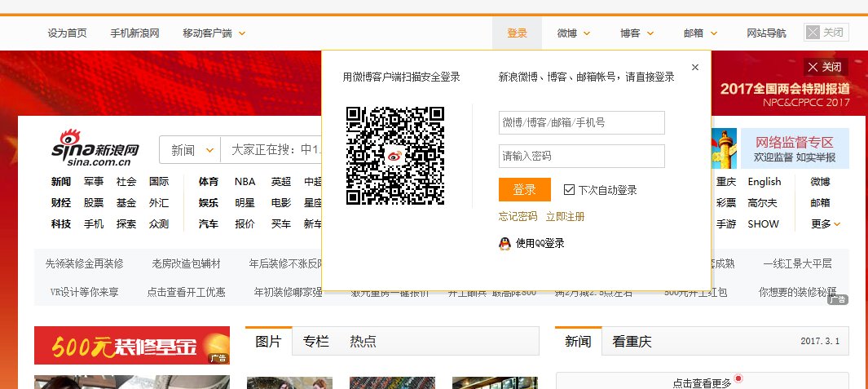The image size is (868, 389).
Task: Close the login popup with the X
Action: click(695, 67)
